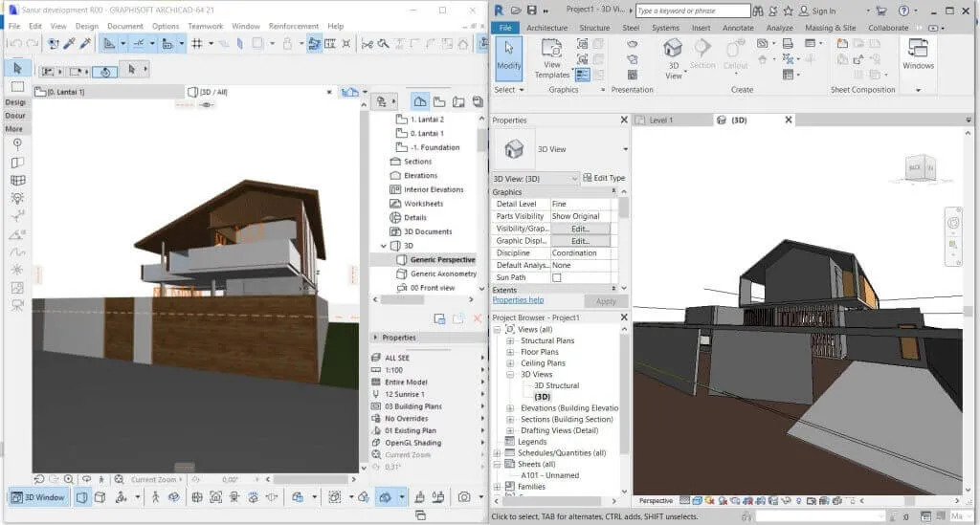Open the 3D View type dropdown in Revit Properties

[x=625, y=149]
